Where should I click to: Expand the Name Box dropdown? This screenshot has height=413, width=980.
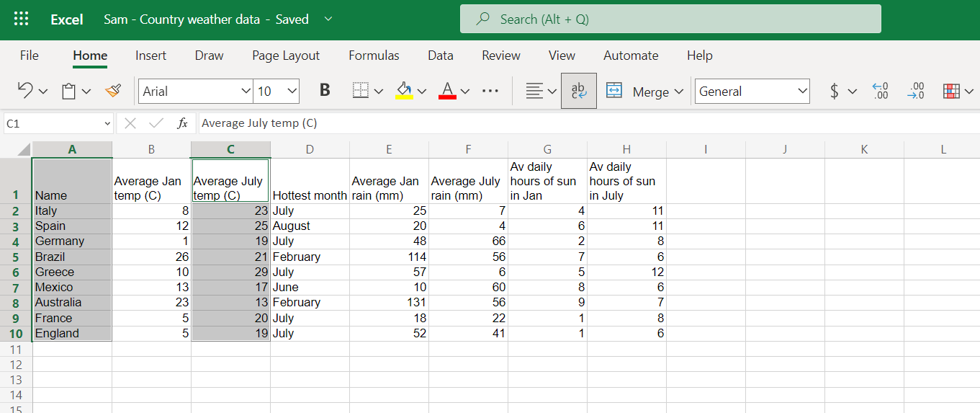[x=108, y=124]
